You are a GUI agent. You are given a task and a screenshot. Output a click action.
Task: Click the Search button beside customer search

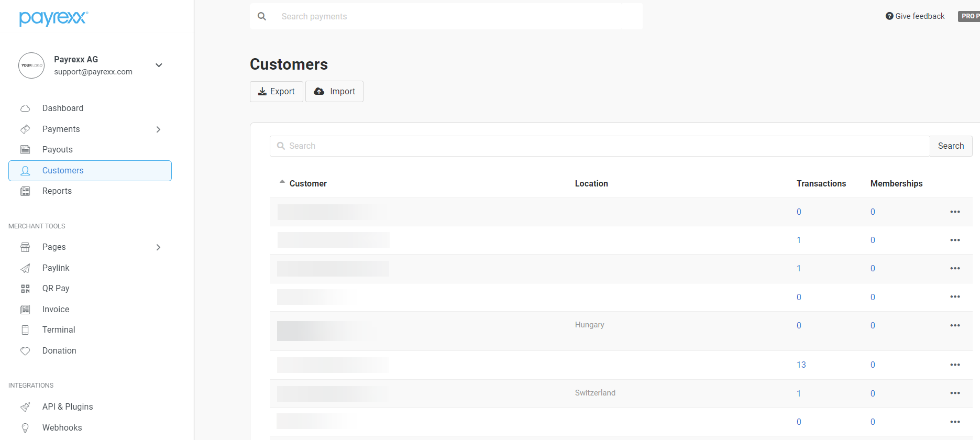tap(951, 146)
